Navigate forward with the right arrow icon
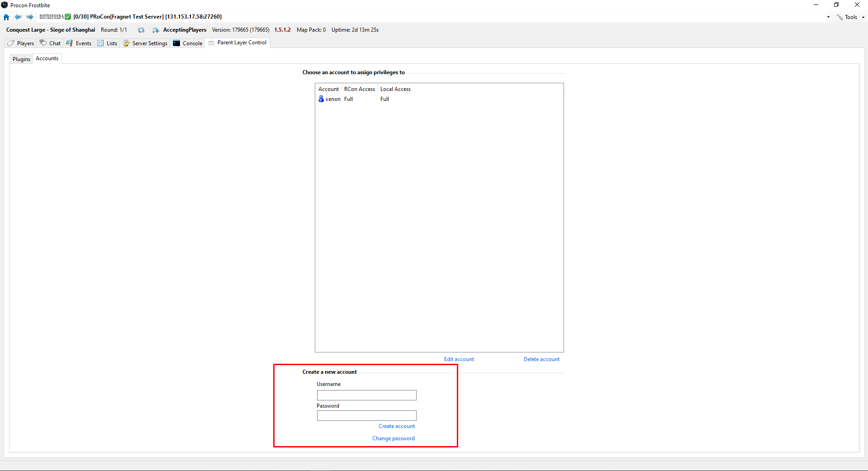The width and height of the screenshot is (868, 471). [x=30, y=17]
